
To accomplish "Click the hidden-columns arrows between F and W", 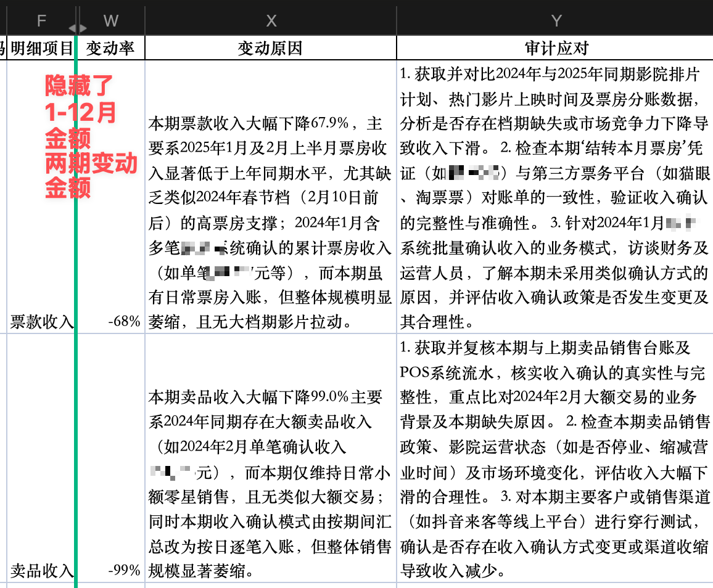I will pos(77,28).
